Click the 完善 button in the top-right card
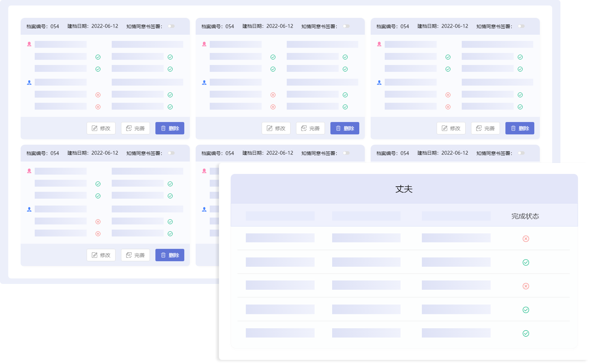The width and height of the screenshot is (590, 364). 485,128
